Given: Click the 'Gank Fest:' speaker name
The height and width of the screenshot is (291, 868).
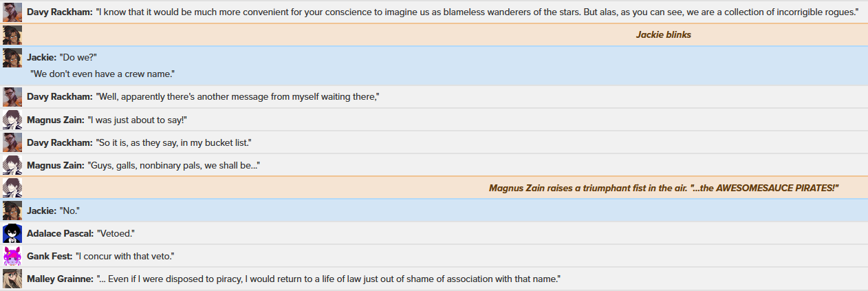Looking at the screenshot, I should (50, 256).
